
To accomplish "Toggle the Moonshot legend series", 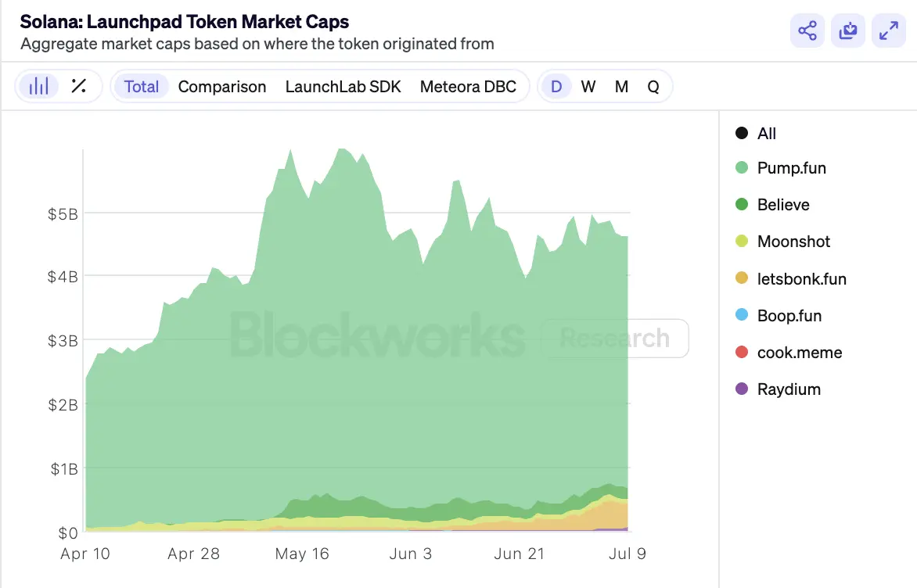I will click(x=793, y=242).
